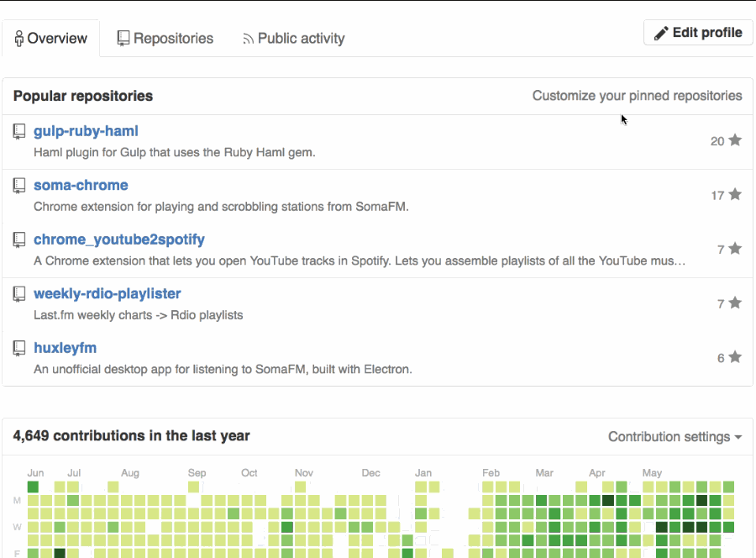Select the Overview tab
The width and height of the screenshot is (756, 558).
[x=50, y=39]
